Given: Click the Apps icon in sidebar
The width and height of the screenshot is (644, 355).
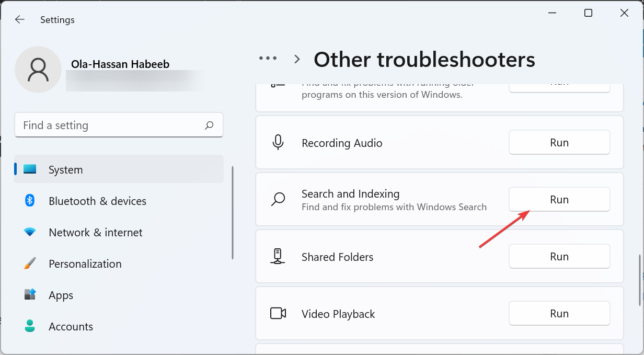Looking at the screenshot, I should click(x=30, y=295).
